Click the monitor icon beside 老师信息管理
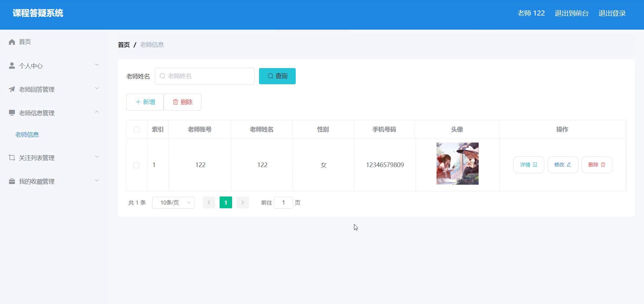The height and width of the screenshot is (304, 644). (x=12, y=113)
